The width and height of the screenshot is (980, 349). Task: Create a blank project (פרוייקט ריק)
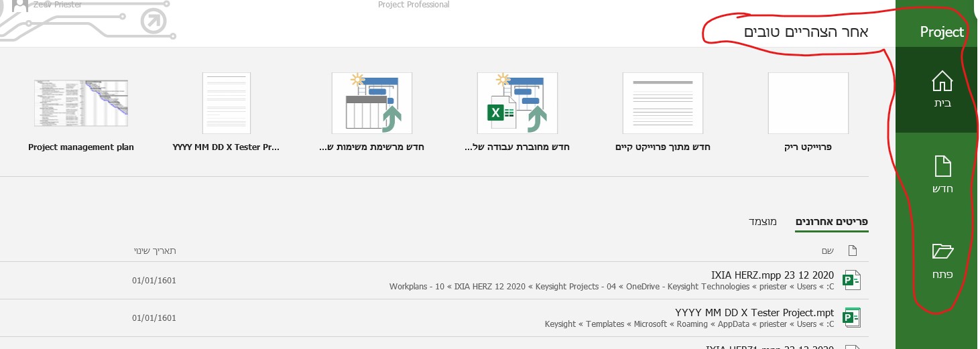[x=808, y=104]
